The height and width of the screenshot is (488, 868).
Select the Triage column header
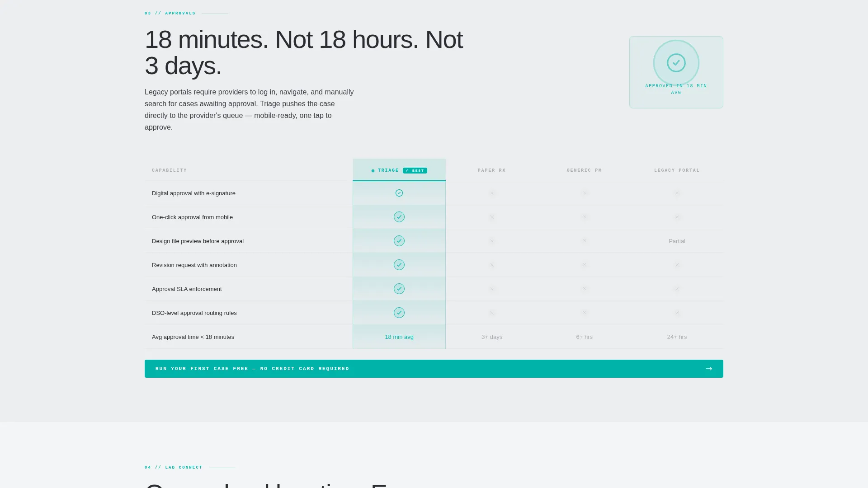[x=399, y=170]
